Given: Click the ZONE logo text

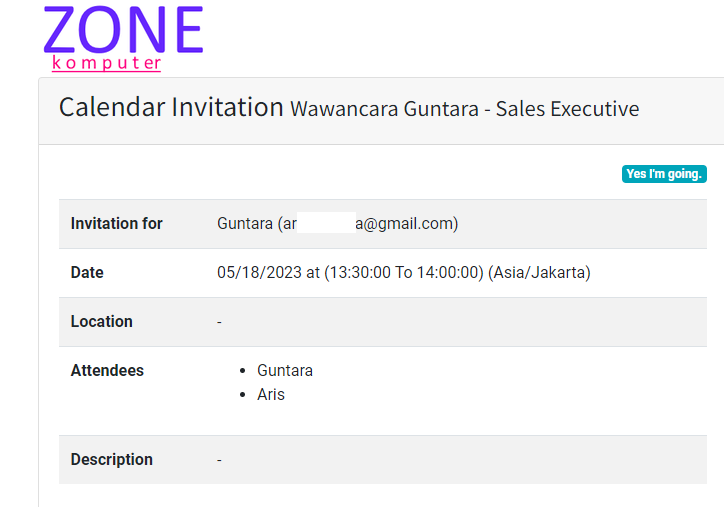Looking at the screenshot, I should click(123, 30).
